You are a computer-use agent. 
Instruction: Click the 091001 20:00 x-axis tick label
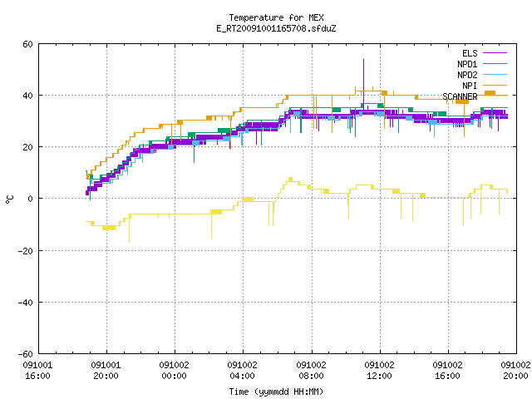point(106,371)
